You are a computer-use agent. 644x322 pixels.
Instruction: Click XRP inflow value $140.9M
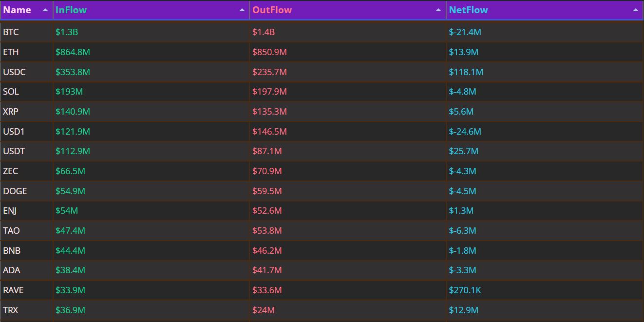(73, 112)
